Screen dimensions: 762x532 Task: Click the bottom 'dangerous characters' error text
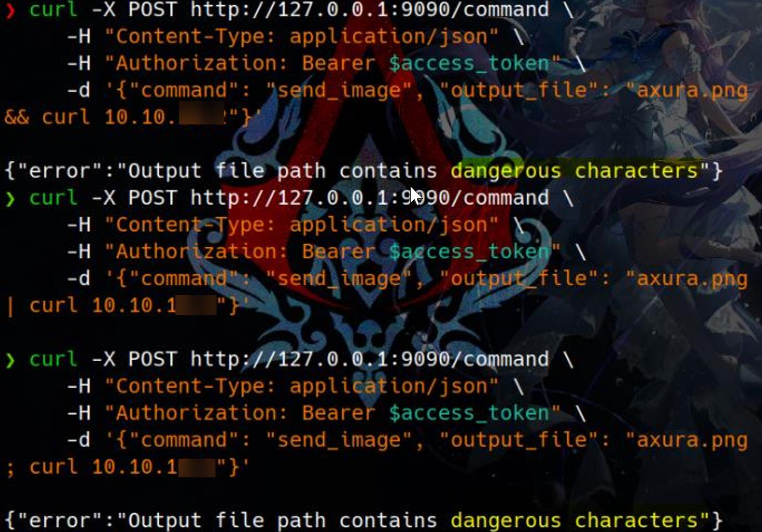(x=574, y=521)
